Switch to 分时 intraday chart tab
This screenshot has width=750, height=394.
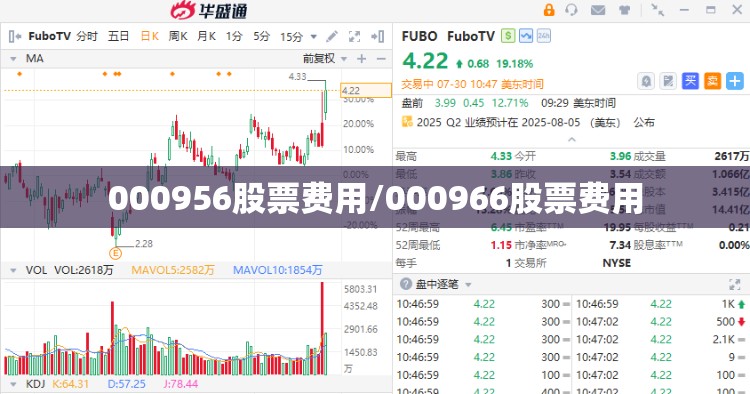coord(87,36)
